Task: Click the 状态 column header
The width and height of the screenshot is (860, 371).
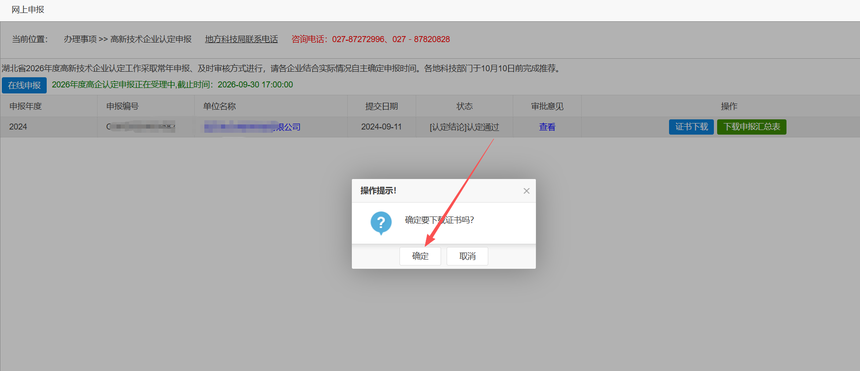Action: (465, 106)
